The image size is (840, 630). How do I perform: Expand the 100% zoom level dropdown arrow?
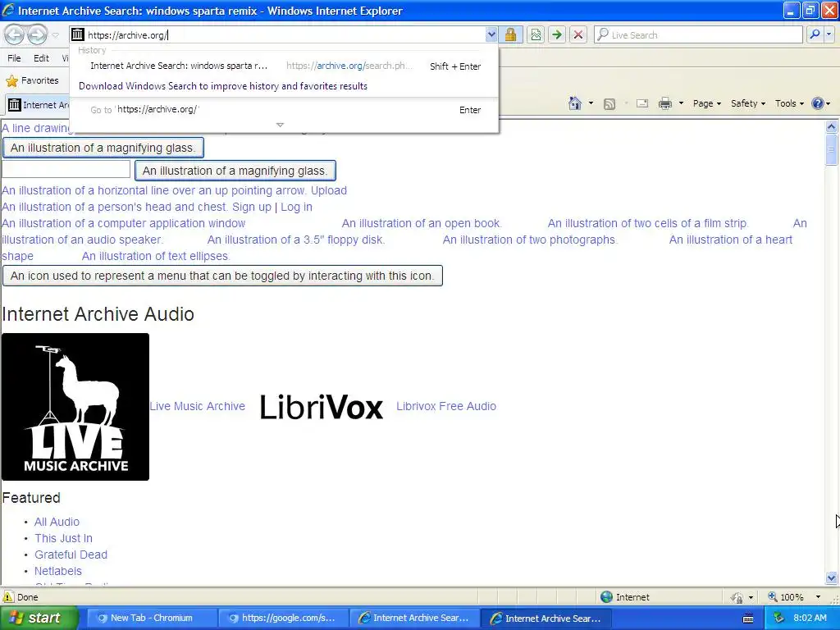[818, 597]
